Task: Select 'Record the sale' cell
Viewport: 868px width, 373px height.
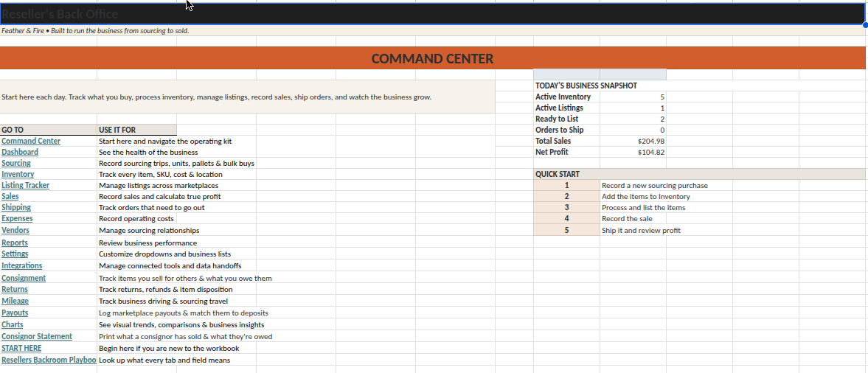Action: (627, 219)
